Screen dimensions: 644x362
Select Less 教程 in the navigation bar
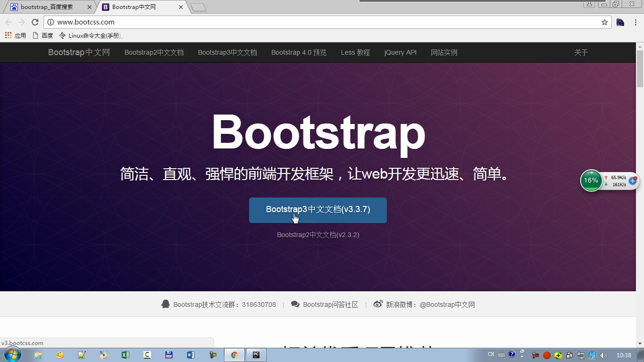(355, 52)
